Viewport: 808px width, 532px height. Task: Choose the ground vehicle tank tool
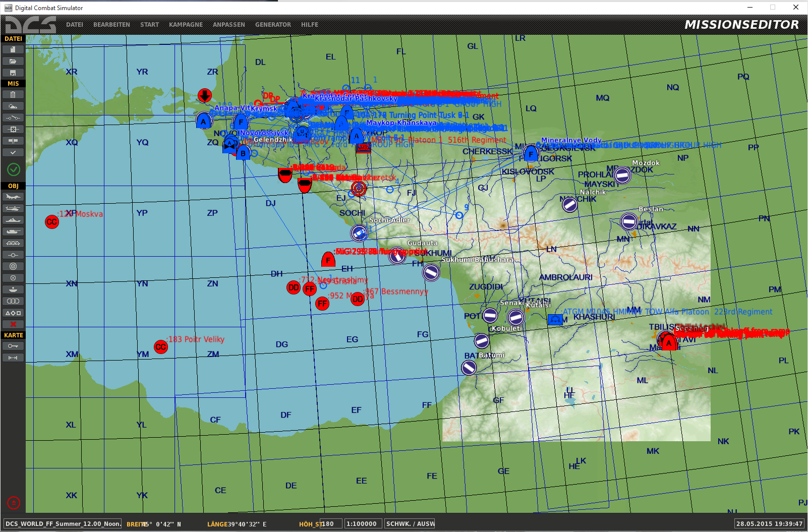coord(13,231)
